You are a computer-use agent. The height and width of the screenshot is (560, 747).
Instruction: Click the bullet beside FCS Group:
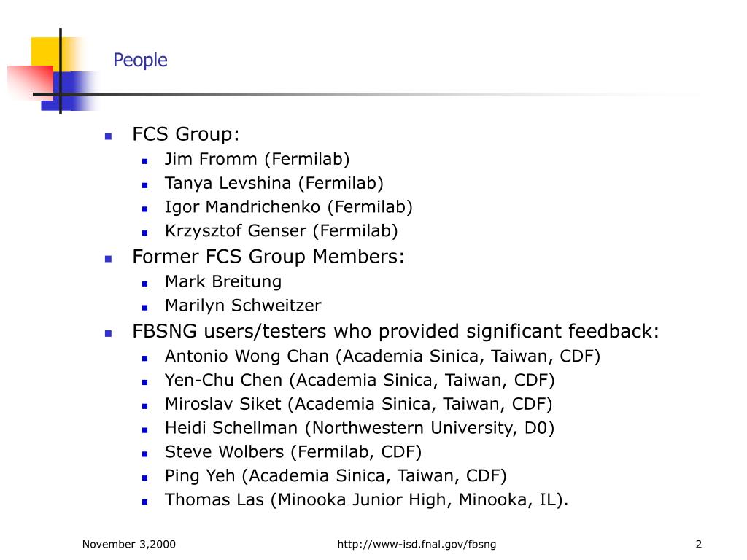point(108,136)
